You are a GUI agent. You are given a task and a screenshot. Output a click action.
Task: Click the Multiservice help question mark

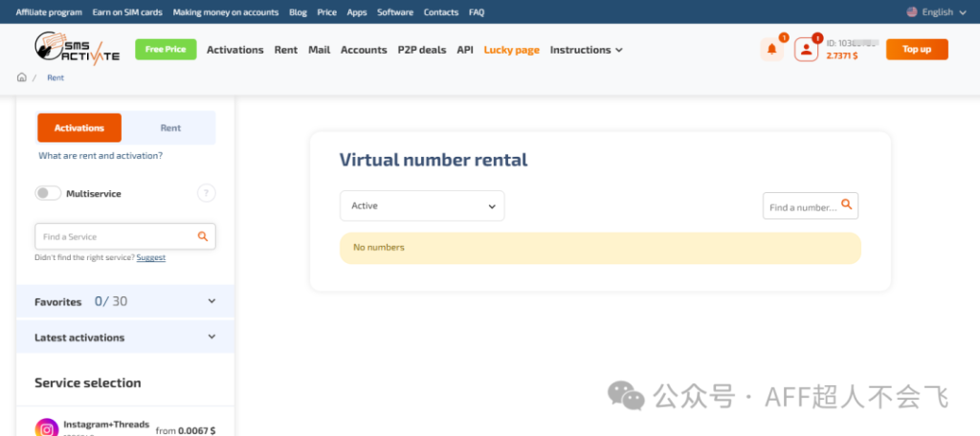tap(206, 193)
